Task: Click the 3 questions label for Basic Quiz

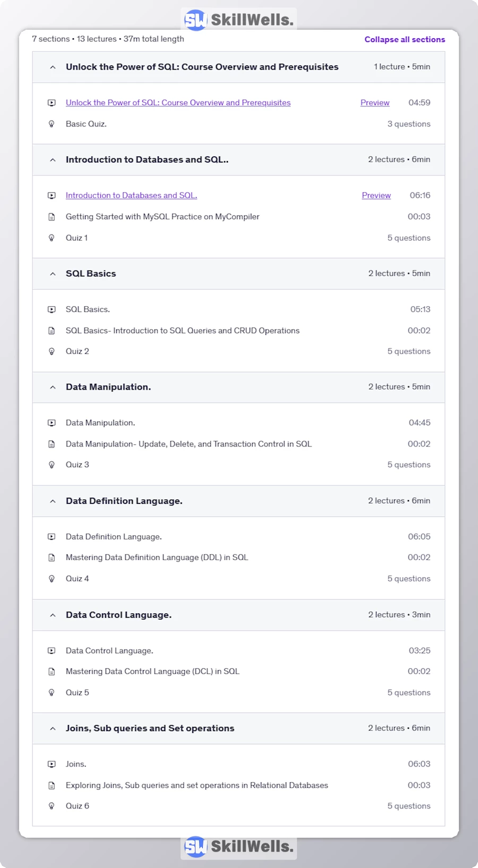Action: [409, 124]
